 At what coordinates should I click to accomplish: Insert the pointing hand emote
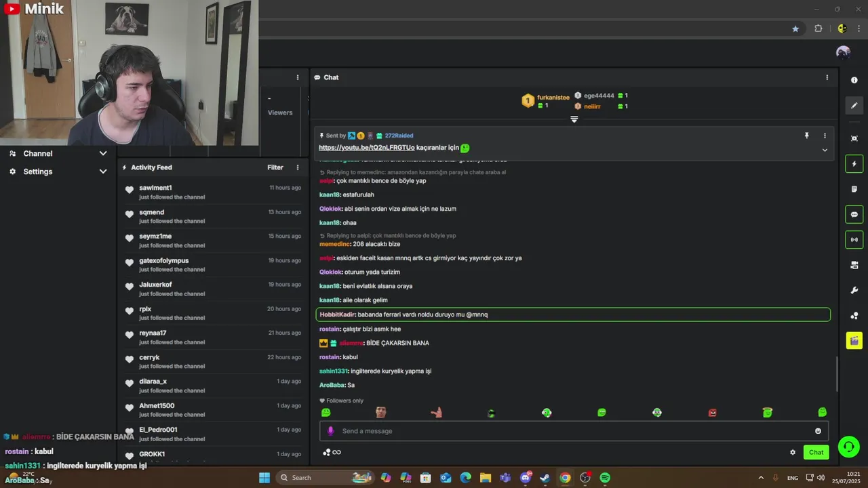coord(436,412)
